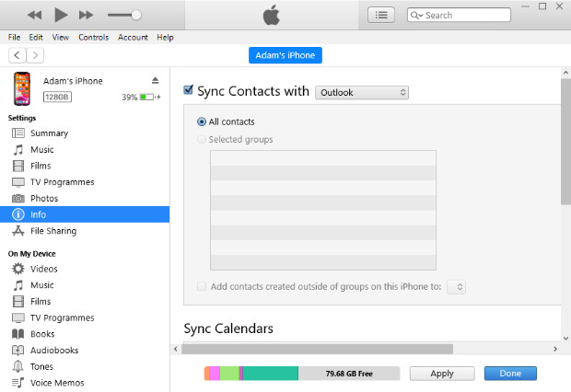Select the Selected groups radio button
This screenshot has height=392, width=571.
[202, 139]
